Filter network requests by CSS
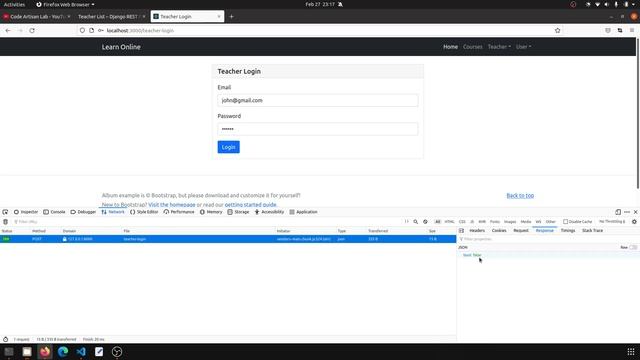 tap(462, 222)
